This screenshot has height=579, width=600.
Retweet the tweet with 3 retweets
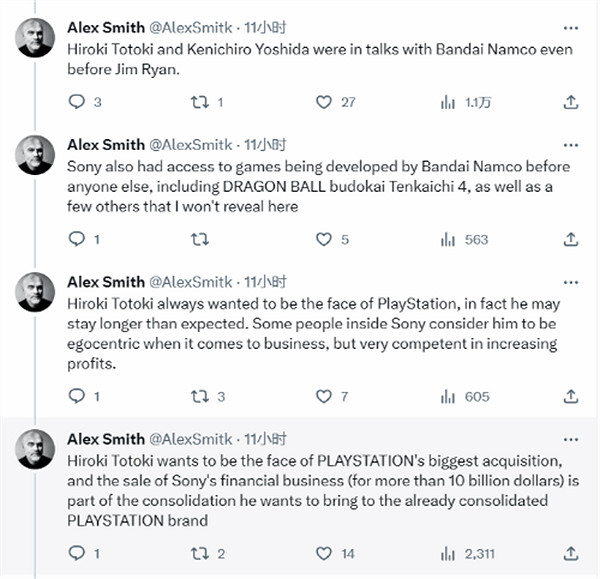[199, 397]
